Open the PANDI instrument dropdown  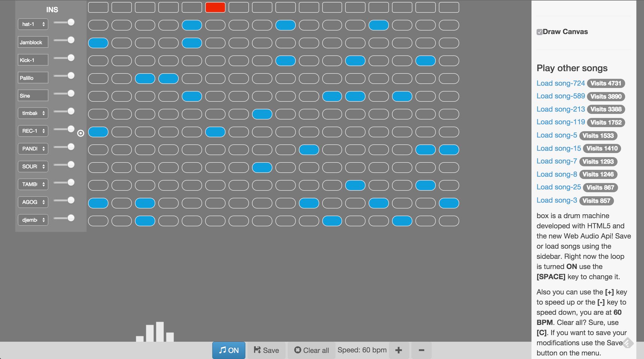33,149
